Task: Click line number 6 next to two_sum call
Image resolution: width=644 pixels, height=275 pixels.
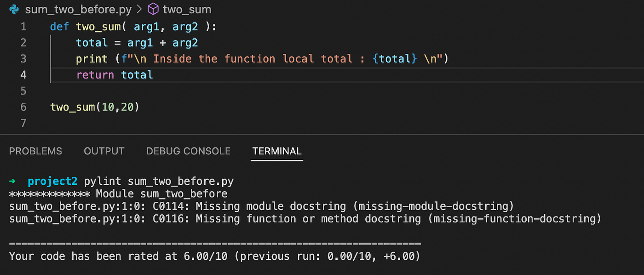Action: [x=23, y=107]
